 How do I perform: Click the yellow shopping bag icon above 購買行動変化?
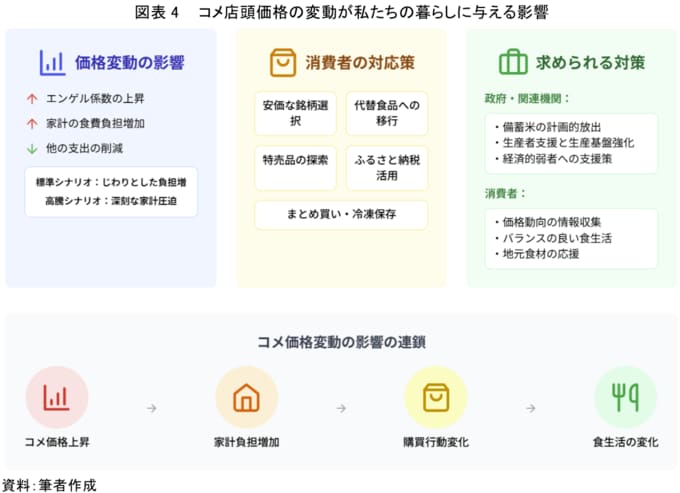coord(436,397)
